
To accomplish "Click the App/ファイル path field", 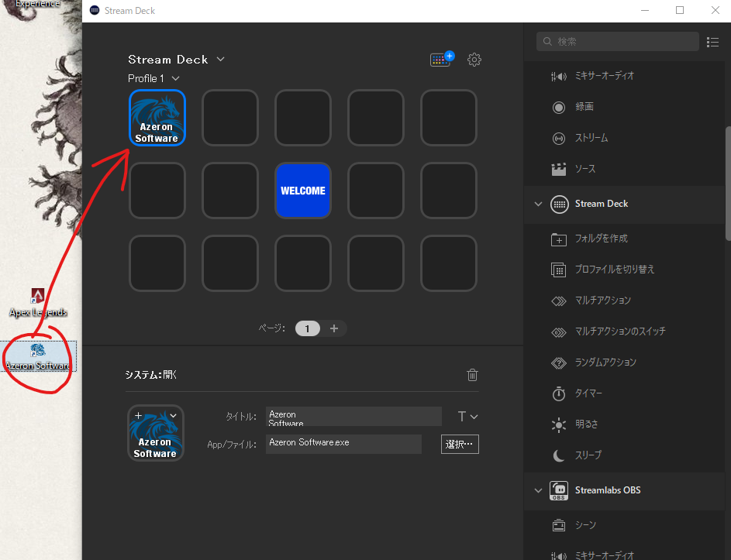I will (x=343, y=444).
